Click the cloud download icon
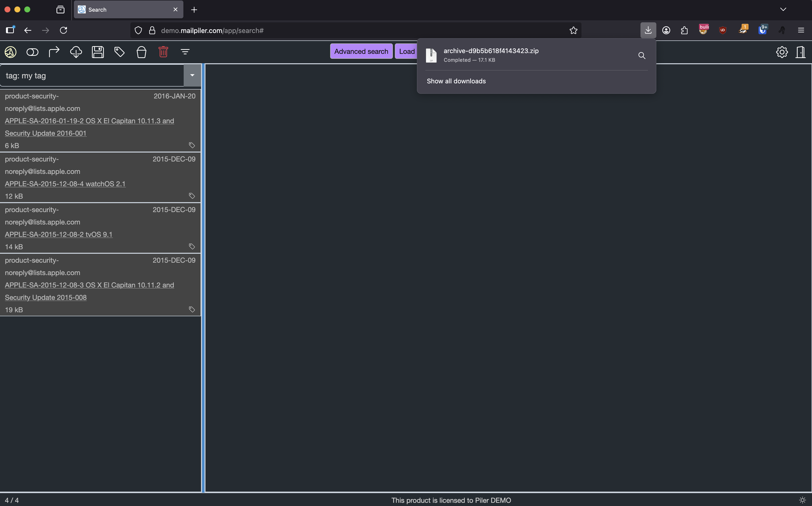 click(76, 52)
